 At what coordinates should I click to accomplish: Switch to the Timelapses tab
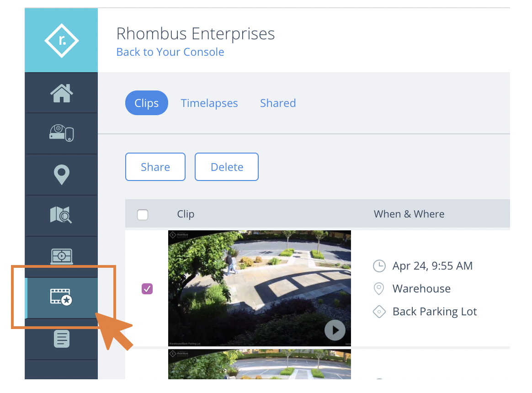pyautogui.click(x=209, y=103)
